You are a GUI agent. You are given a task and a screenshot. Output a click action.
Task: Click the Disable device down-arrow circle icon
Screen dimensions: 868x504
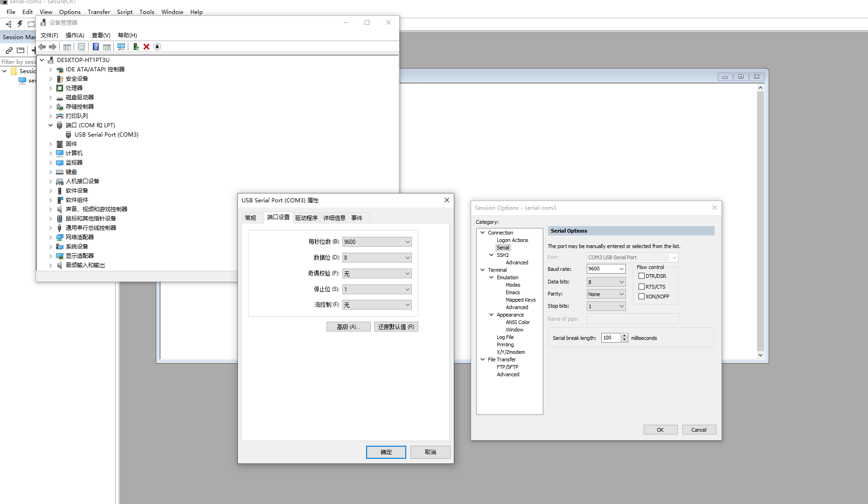coord(157,47)
